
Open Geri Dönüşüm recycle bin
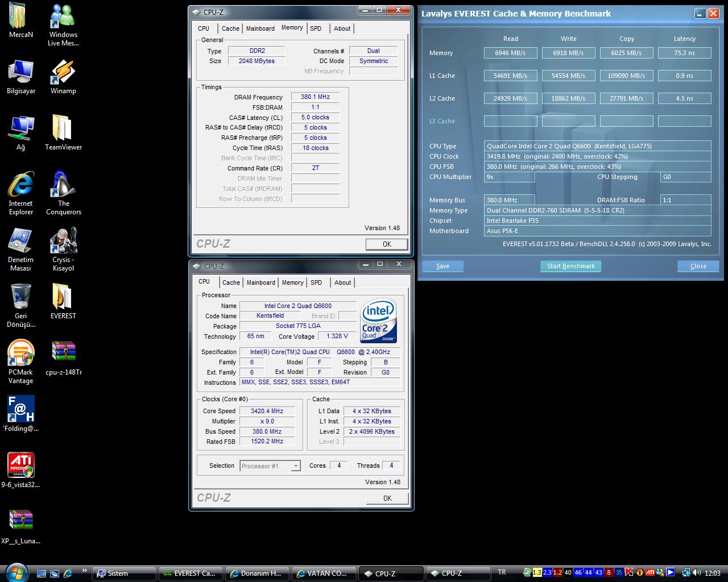20,306
